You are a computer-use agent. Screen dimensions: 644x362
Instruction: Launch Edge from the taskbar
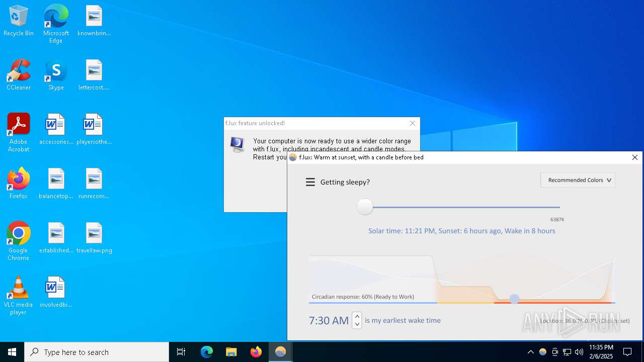pyautogui.click(x=207, y=352)
